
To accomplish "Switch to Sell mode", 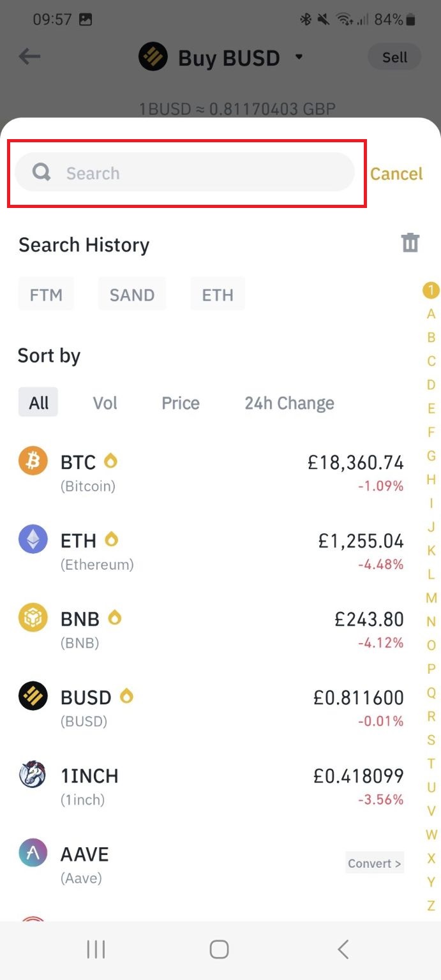I will [x=394, y=57].
